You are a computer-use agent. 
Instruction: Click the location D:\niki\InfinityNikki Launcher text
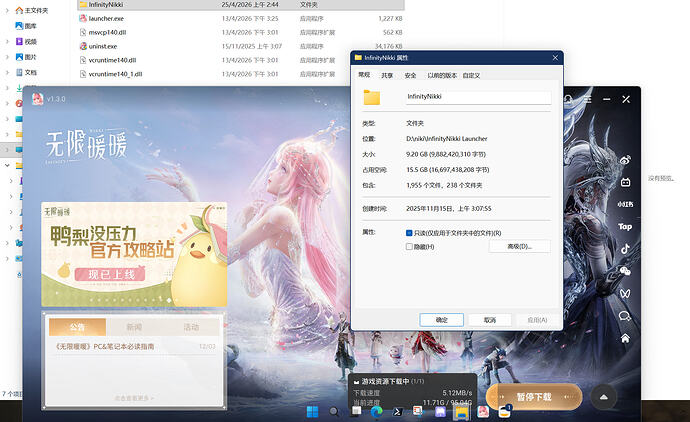click(447, 139)
